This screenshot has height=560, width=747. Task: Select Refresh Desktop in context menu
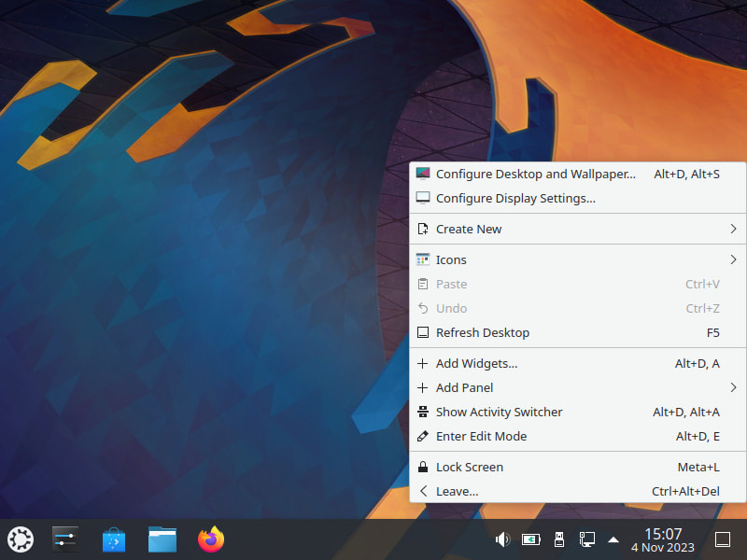(578, 332)
